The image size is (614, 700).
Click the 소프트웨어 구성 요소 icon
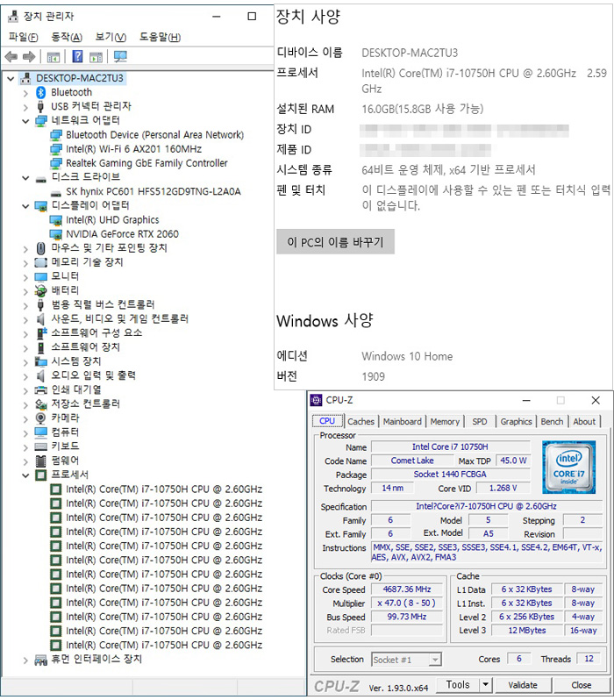tap(41, 333)
